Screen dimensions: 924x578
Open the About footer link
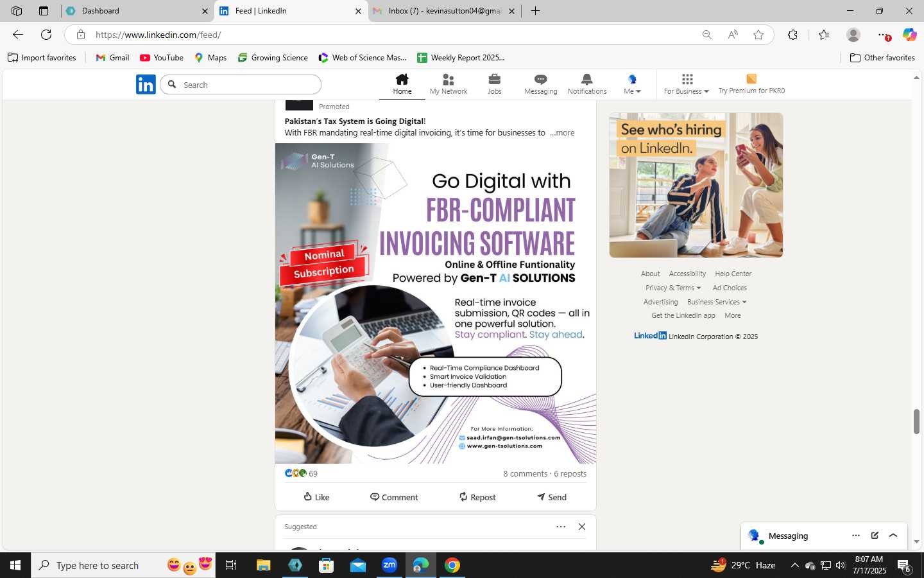(650, 274)
